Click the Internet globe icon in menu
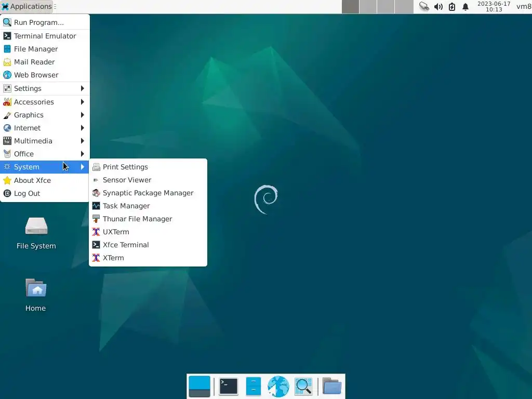 coord(7,128)
